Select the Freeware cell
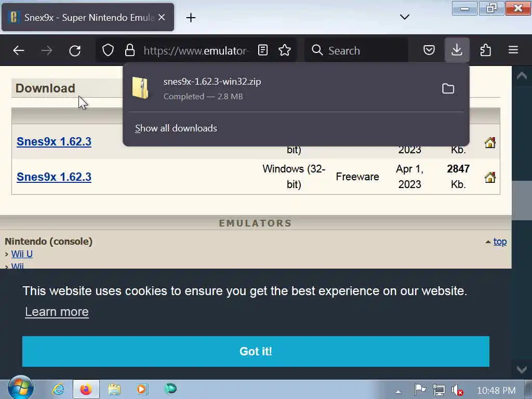The width and height of the screenshot is (532, 399). click(357, 177)
